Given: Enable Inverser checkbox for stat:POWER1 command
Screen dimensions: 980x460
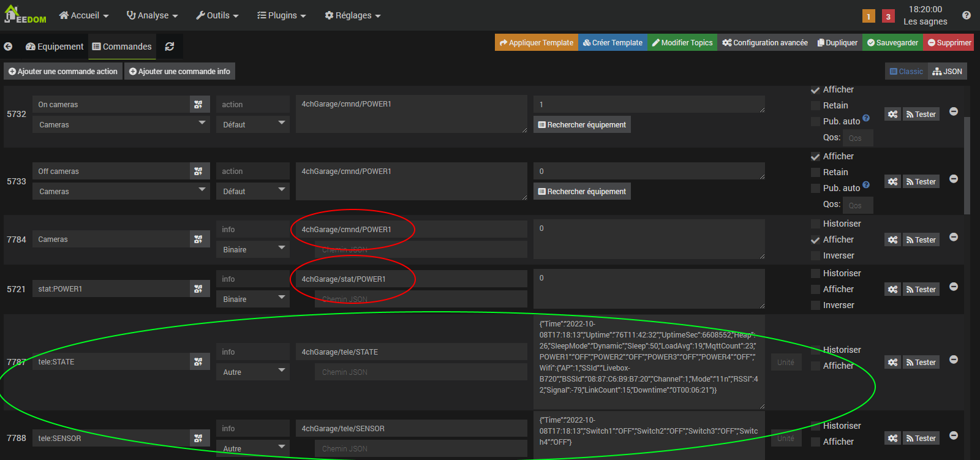Looking at the screenshot, I should click(x=815, y=306).
